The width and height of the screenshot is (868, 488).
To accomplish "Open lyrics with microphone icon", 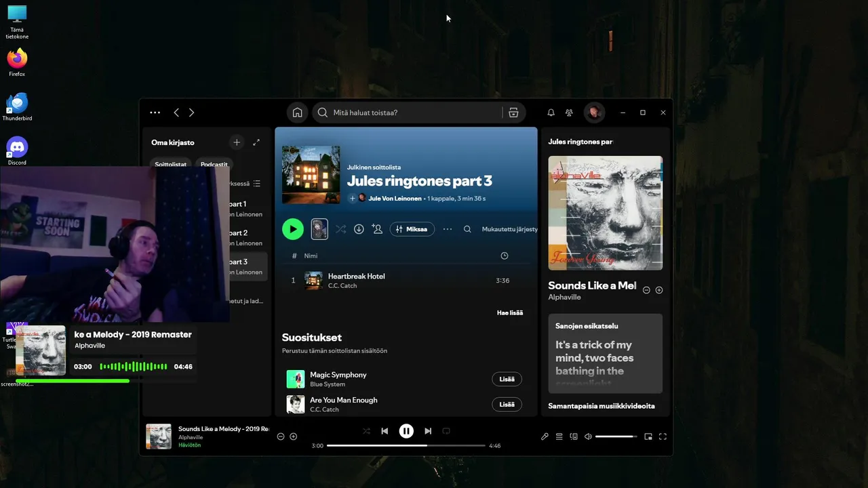I will coord(545,436).
